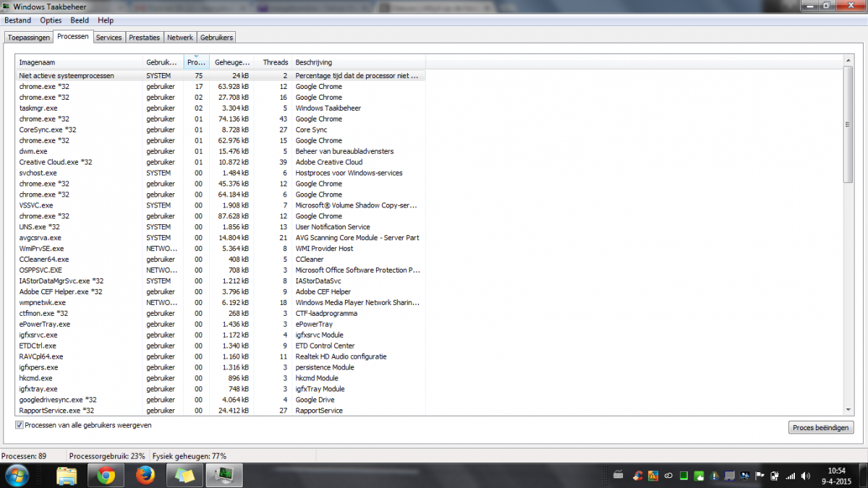Switch to Google Chrome in the taskbar
The height and width of the screenshot is (488, 868).
pyautogui.click(x=106, y=476)
